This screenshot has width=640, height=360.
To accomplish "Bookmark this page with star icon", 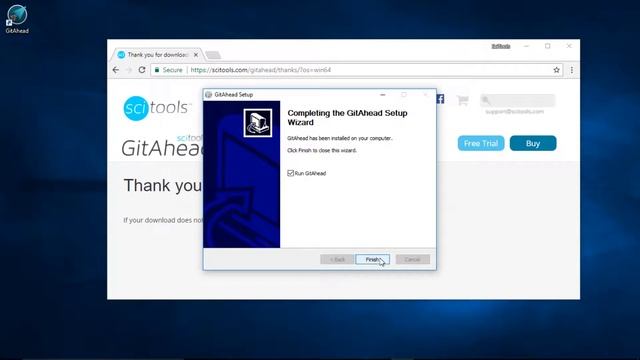I will pyautogui.click(x=556, y=70).
